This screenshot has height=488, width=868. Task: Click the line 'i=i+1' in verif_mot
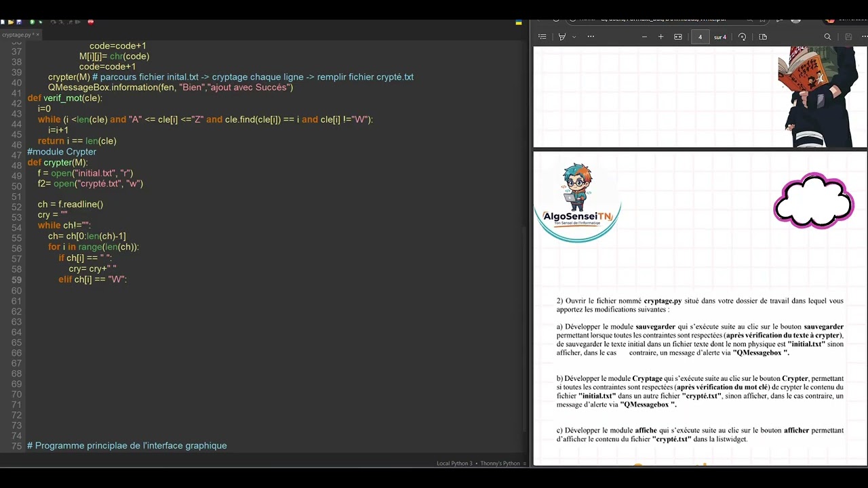coord(58,130)
